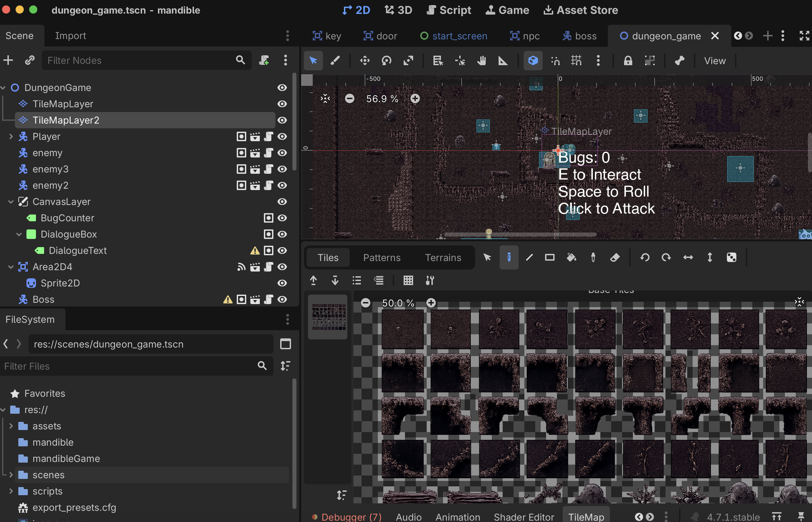Expand the scripts folder

11,491
